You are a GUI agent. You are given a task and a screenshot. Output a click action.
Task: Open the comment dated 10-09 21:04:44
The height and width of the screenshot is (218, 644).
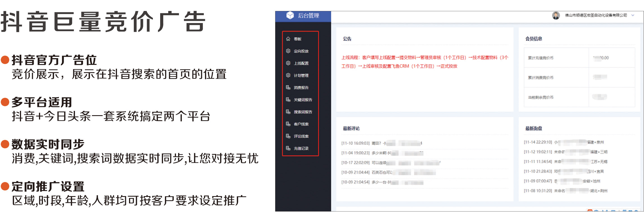(x=388, y=172)
